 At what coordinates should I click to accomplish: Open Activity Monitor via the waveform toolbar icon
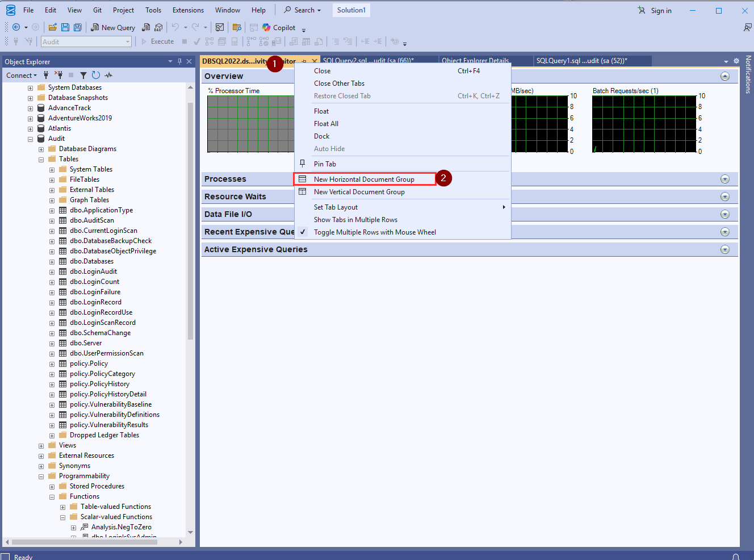click(108, 75)
